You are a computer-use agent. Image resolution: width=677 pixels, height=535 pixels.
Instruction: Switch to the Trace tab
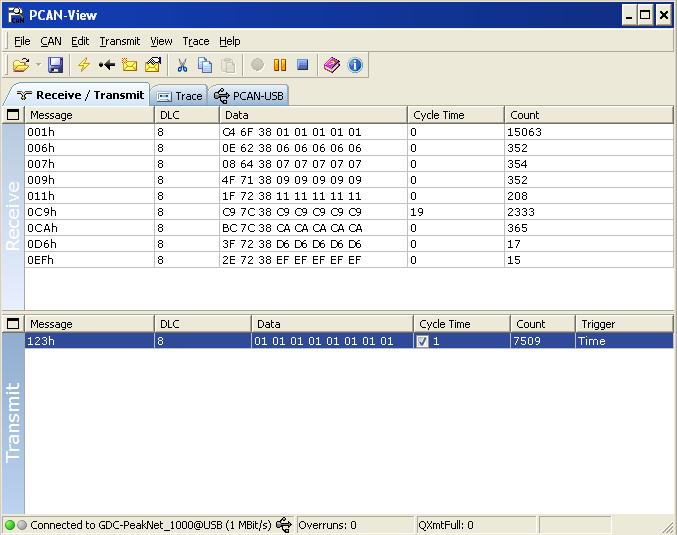180,96
